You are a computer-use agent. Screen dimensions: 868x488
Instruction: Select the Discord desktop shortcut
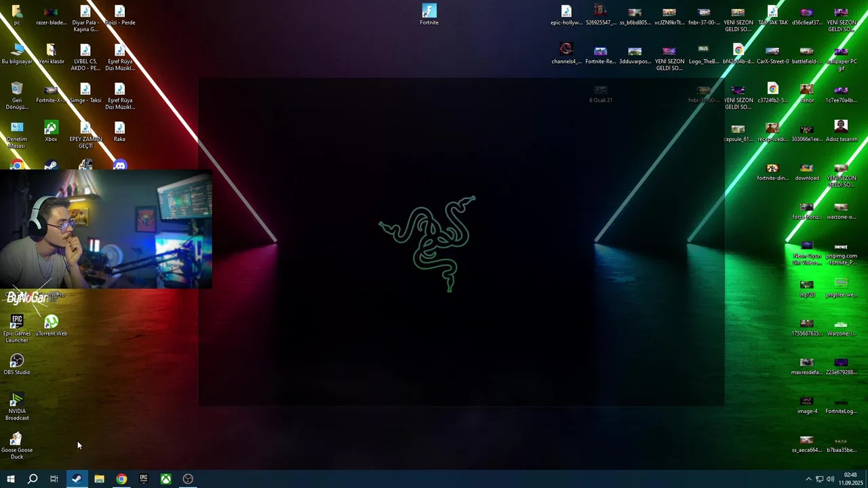120,165
